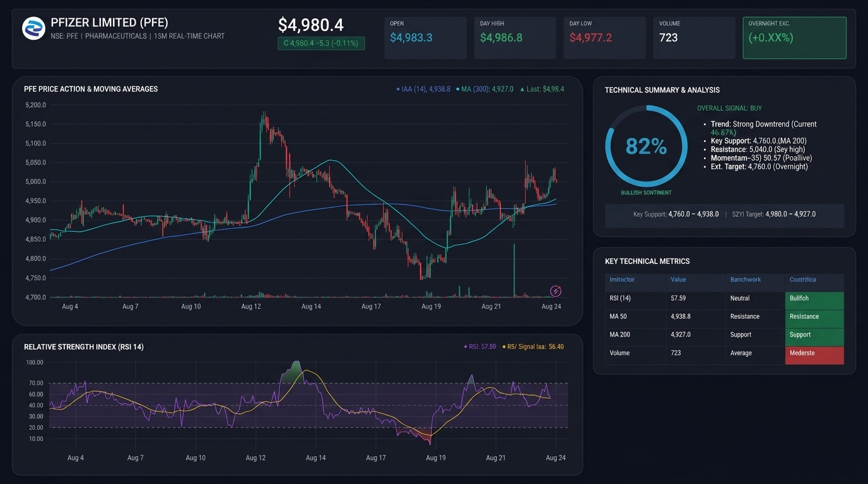Screen dimensions: 868x484
Task: Toggle the RSI: 57.59 legend entry
Action: click(479, 347)
